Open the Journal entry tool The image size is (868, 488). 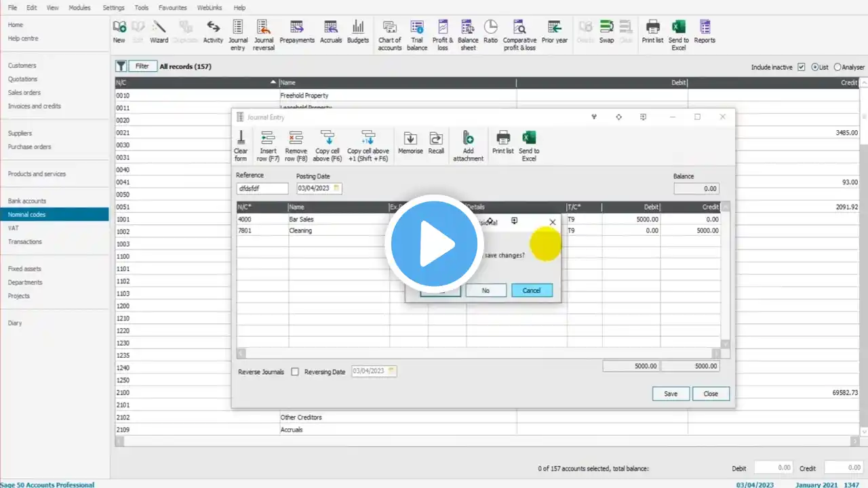point(238,35)
